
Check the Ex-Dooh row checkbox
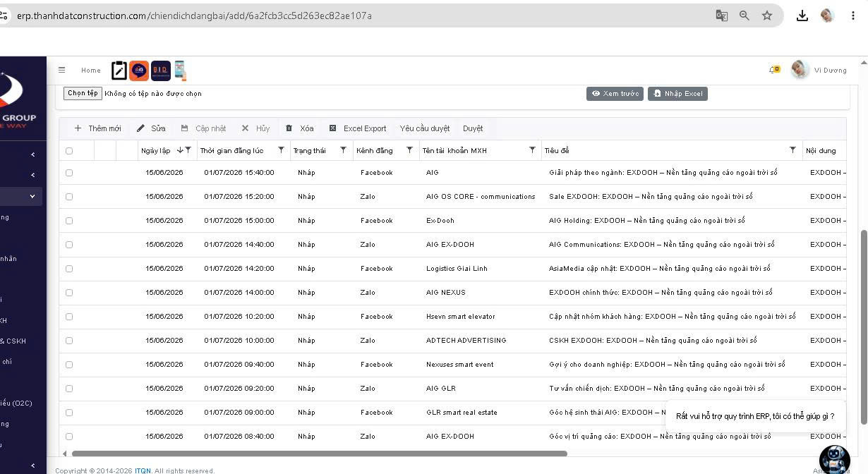[69, 221]
